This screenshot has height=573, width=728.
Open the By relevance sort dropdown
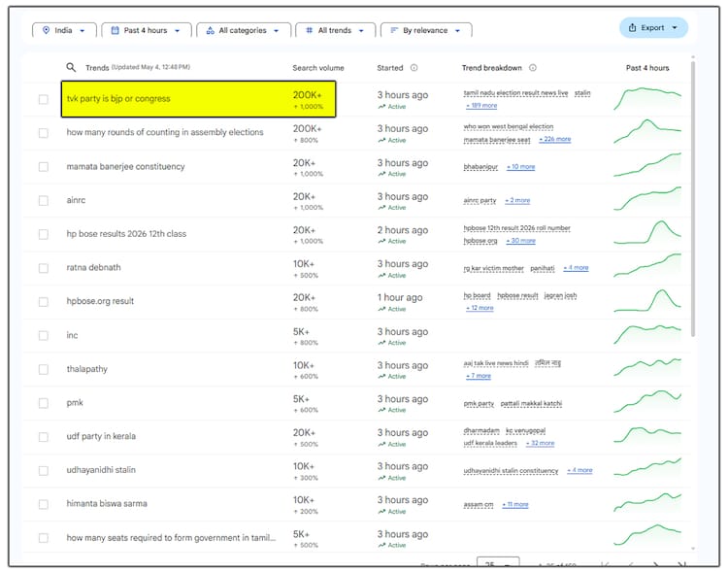(426, 30)
